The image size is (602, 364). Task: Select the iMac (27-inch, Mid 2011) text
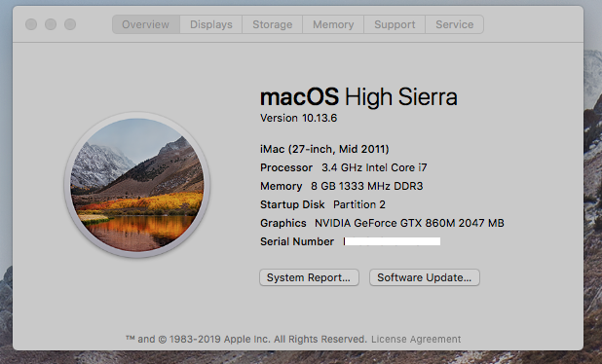tap(324, 149)
